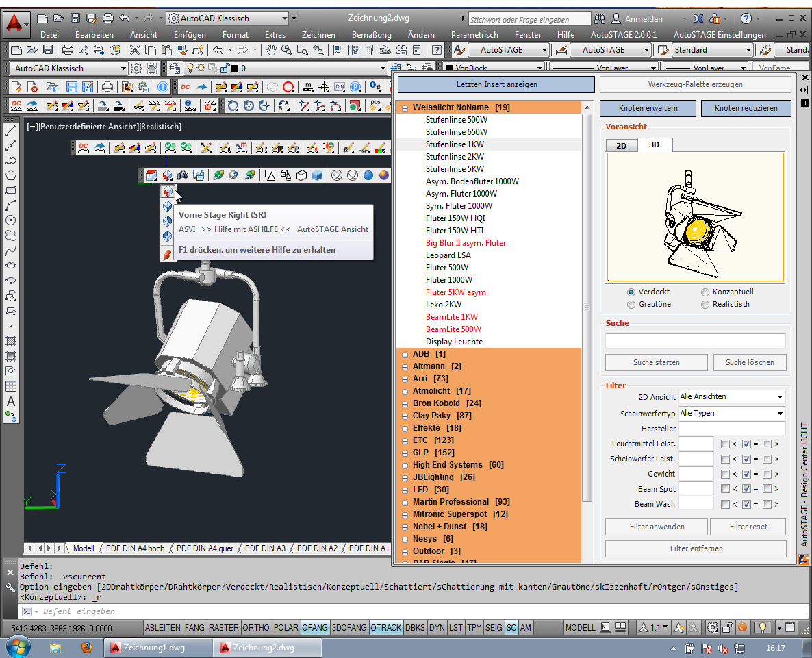Click the Filter anwenden button
812x658 pixels.
(x=656, y=527)
